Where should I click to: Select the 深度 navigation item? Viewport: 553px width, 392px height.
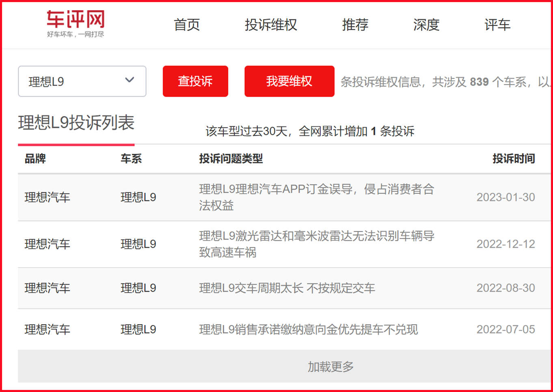coord(426,25)
